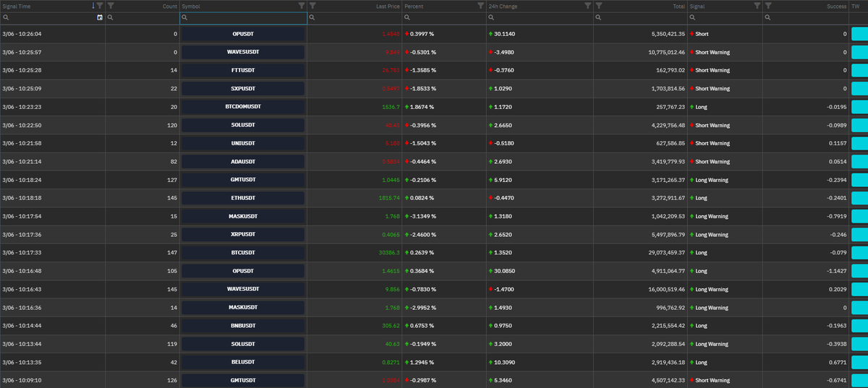Open the Signal column filter icon

coord(757,6)
